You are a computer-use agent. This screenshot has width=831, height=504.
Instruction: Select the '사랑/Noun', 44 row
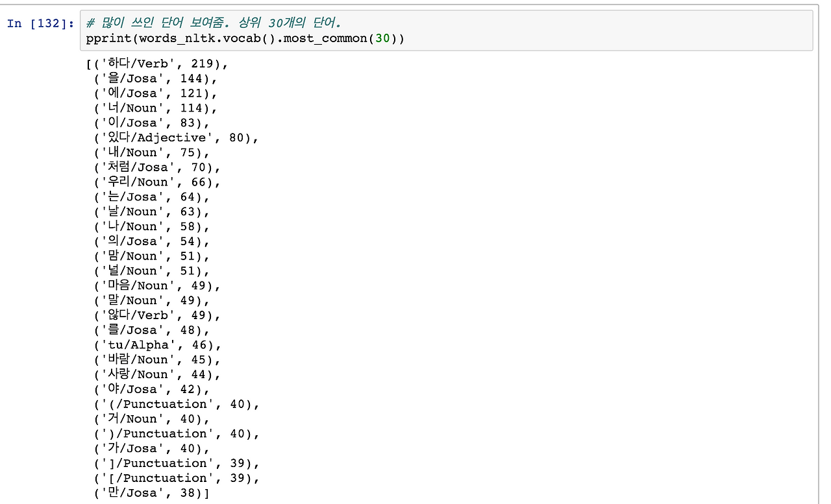158,375
